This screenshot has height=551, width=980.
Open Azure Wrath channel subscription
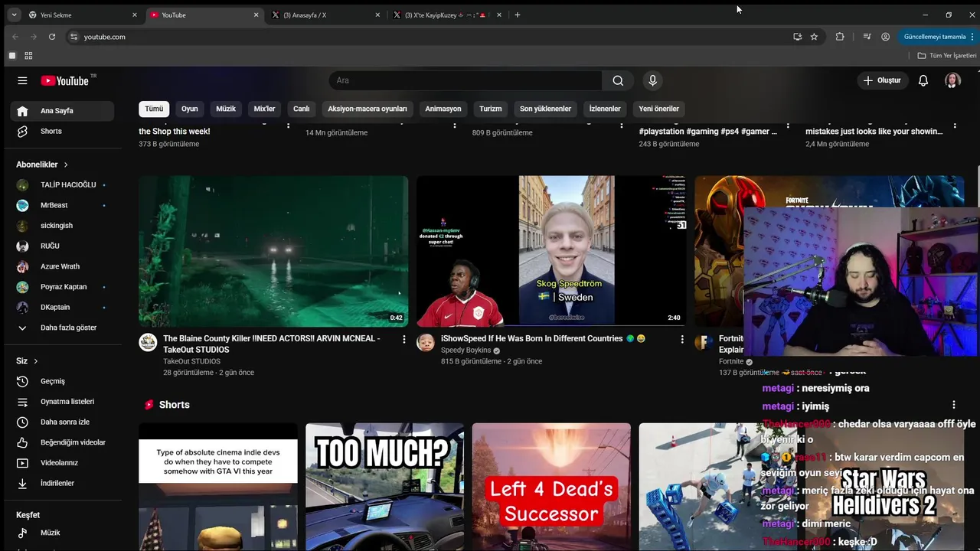click(62, 266)
